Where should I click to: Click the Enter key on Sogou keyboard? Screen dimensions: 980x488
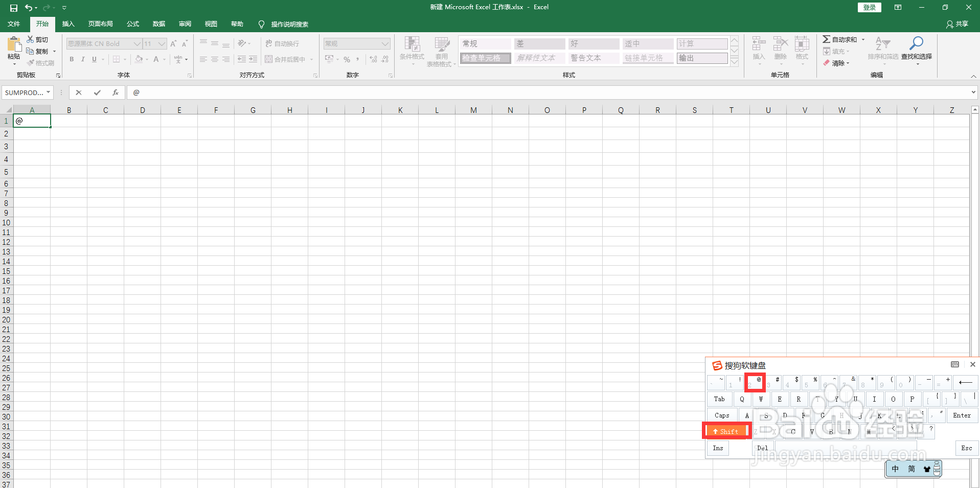point(962,415)
